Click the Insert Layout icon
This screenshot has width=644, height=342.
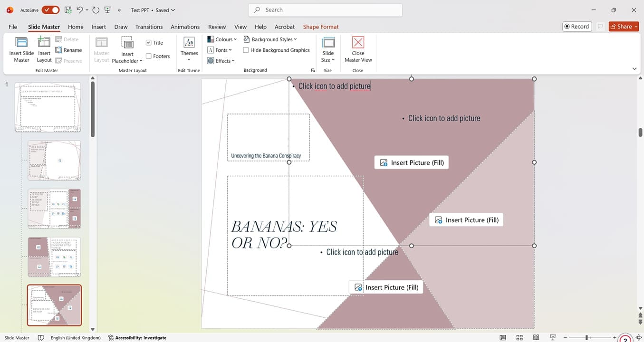44,43
